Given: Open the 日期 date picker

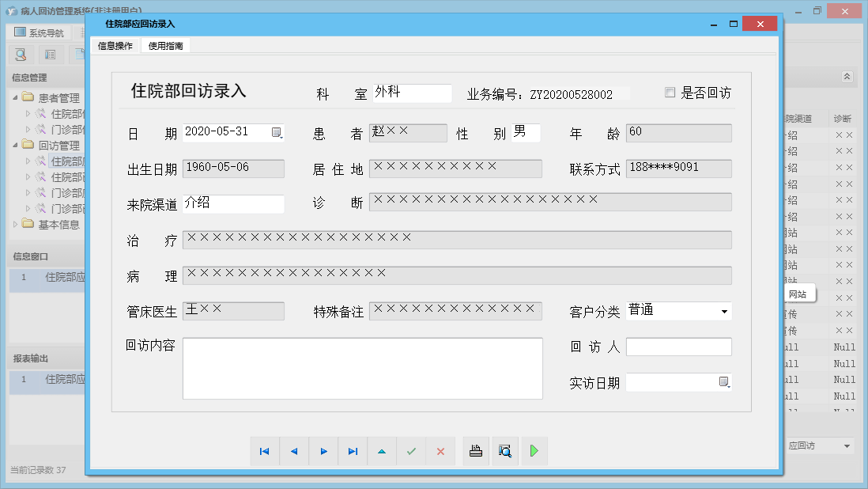Looking at the screenshot, I should (x=277, y=133).
